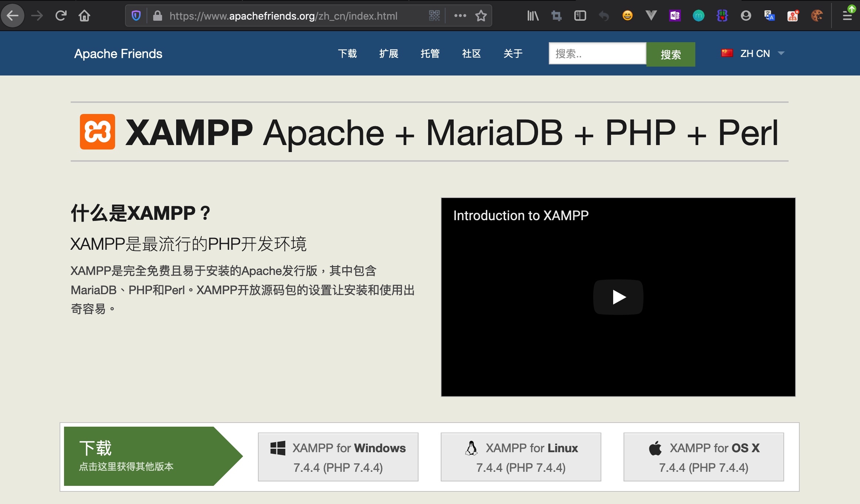Open the translate extension icon
Viewport: 860px width, 504px height.
(x=769, y=16)
